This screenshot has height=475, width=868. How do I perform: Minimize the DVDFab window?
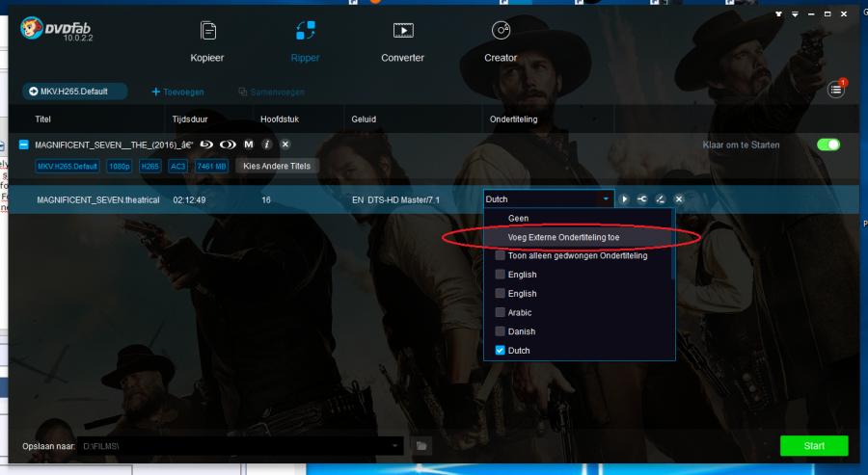pyautogui.click(x=811, y=13)
